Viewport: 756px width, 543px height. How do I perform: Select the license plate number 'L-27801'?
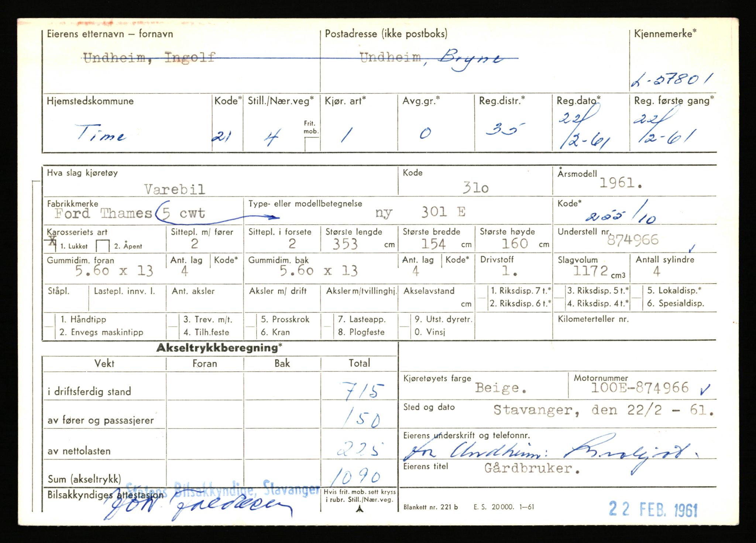tap(671, 79)
